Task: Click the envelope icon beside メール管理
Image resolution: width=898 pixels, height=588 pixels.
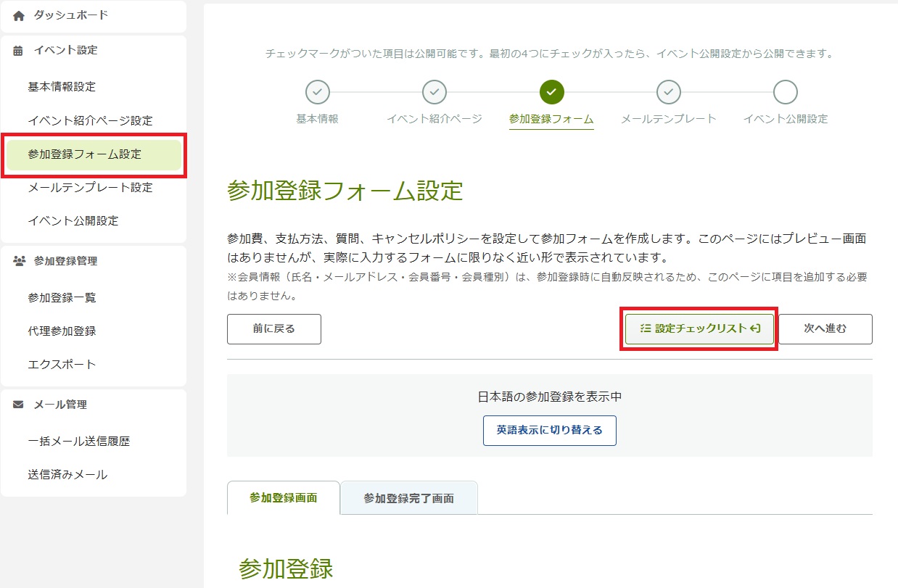Action: 19,405
